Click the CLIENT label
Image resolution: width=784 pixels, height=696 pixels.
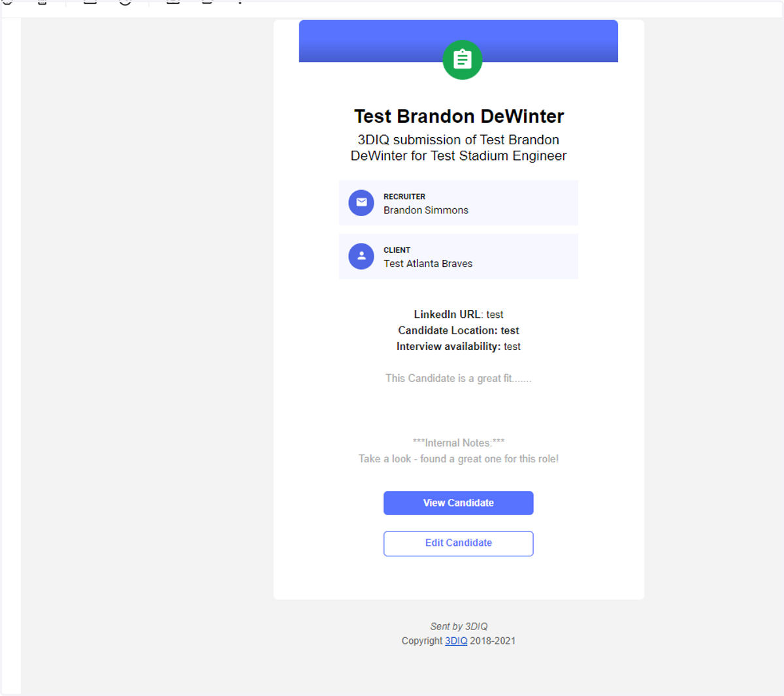[x=397, y=250]
